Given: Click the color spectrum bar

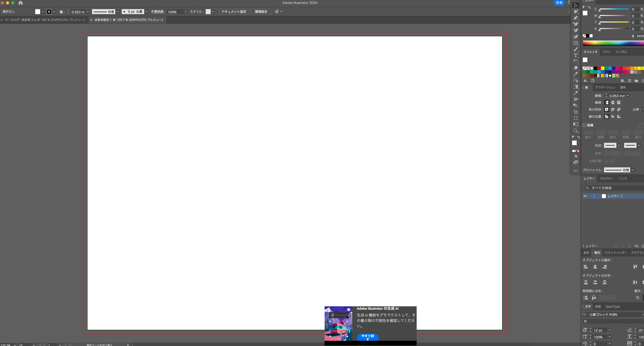Looking at the screenshot, I should pyautogui.click(x=612, y=43).
